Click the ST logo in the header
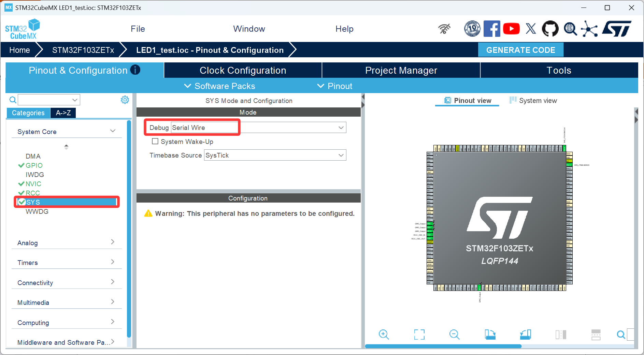The width and height of the screenshot is (644, 355). point(617,29)
